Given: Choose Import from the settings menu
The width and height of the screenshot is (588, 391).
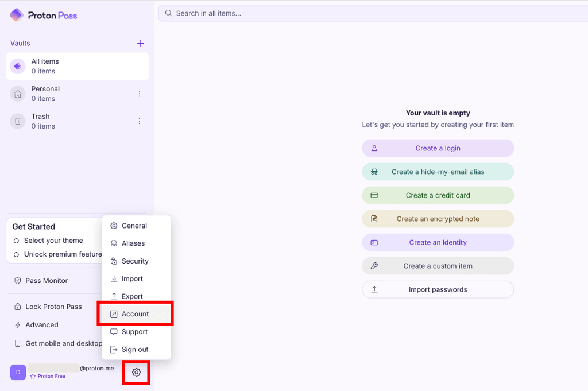Looking at the screenshot, I should point(136,278).
